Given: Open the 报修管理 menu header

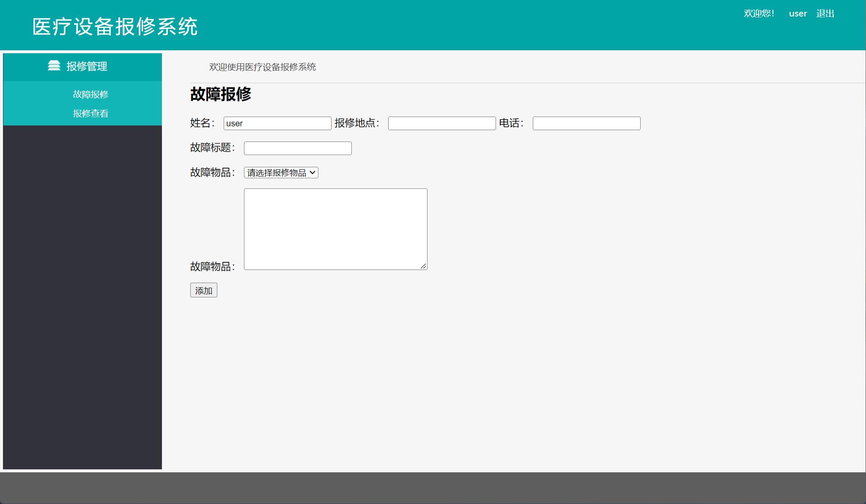Looking at the screenshot, I should pyautogui.click(x=87, y=66).
